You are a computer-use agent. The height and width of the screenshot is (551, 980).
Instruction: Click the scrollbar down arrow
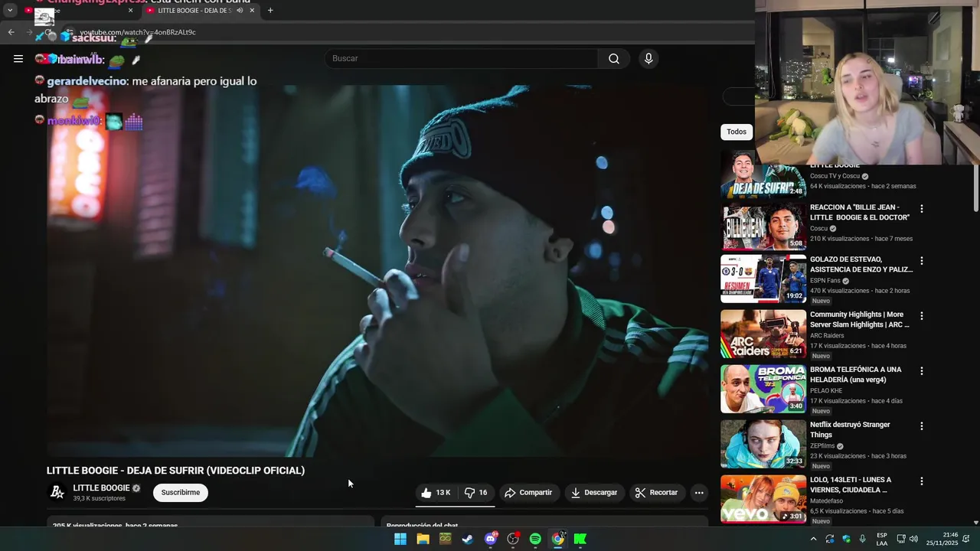pyautogui.click(x=975, y=523)
